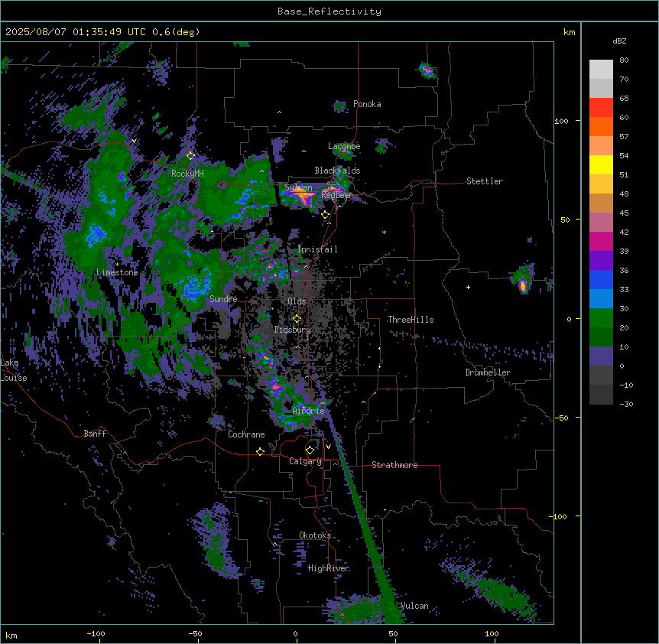The height and width of the screenshot is (644, 659).
Task: Select the Stettler city label
Action: coord(485,181)
